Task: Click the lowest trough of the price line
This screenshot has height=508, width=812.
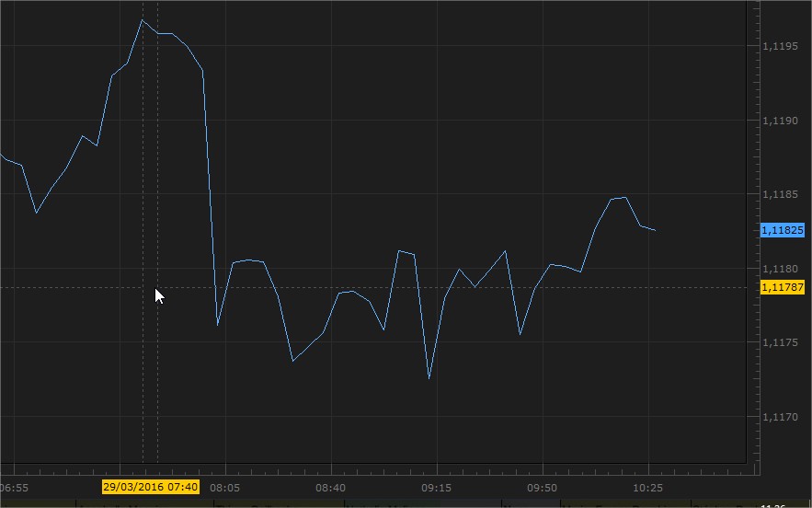Action: (429, 378)
